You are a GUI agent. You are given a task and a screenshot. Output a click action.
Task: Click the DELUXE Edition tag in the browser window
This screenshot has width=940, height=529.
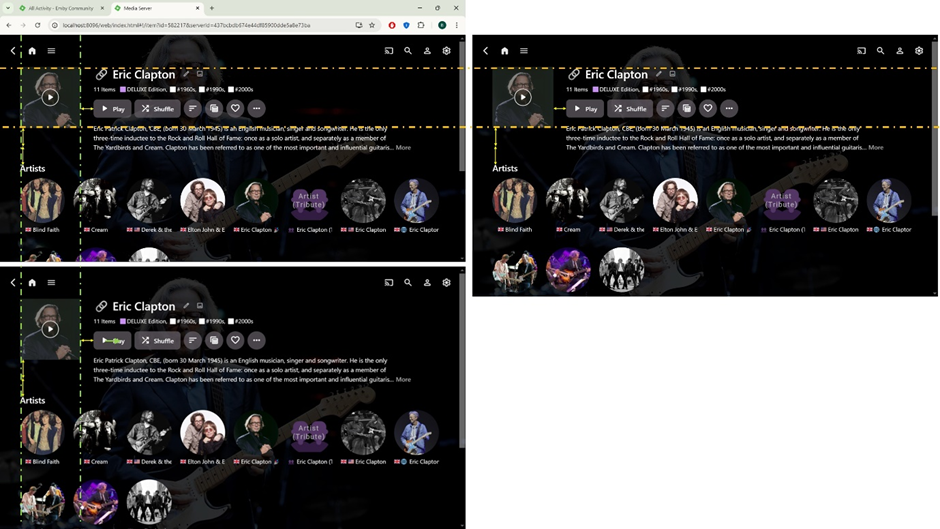(143, 89)
